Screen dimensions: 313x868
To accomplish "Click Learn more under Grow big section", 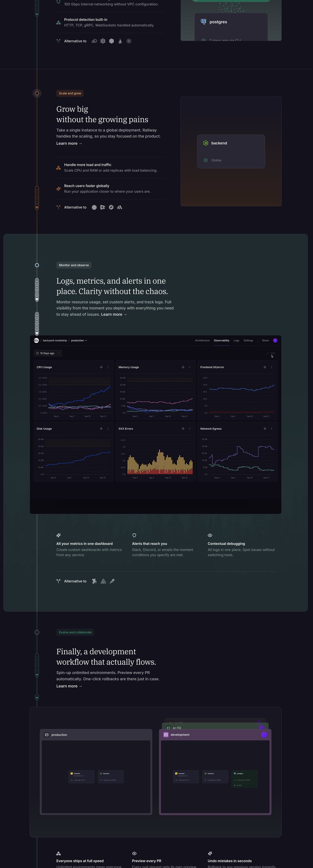I will pos(69,144).
